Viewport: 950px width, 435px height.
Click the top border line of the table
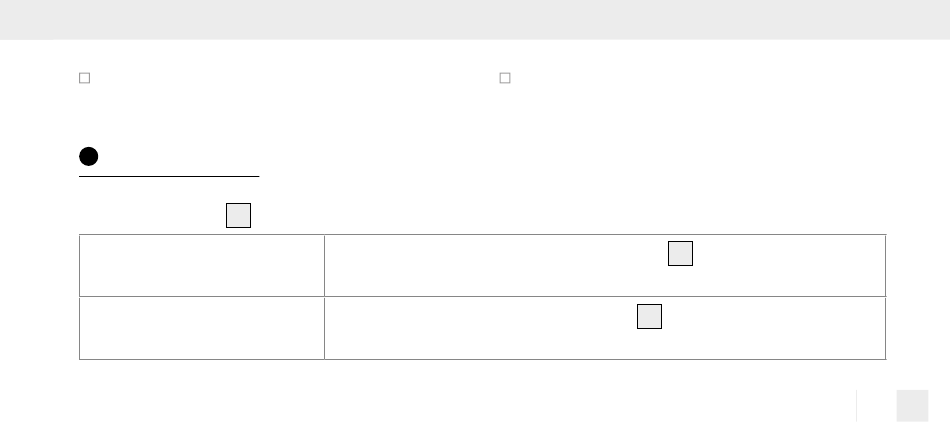(x=482, y=234)
